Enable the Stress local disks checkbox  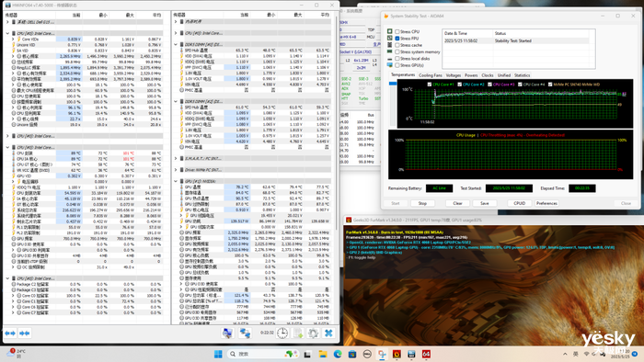[x=397, y=59]
